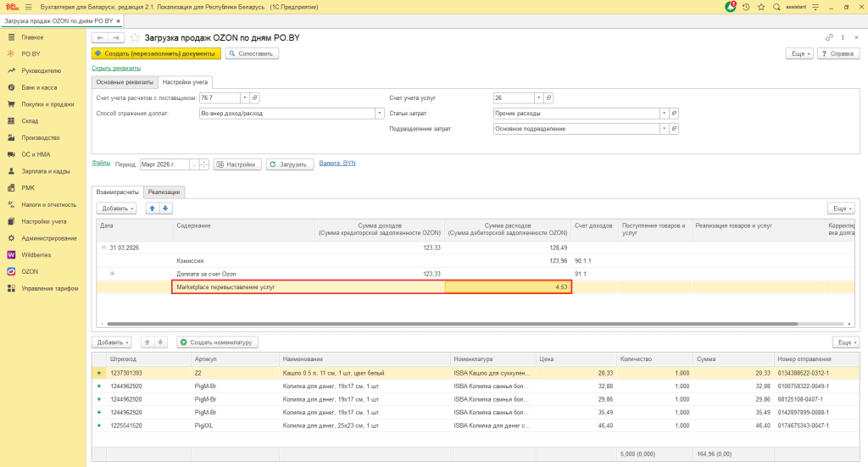The width and height of the screenshot is (868, 467).
Task: Open PO.BY section in sidebar
Action: click(x=31, y=53)
